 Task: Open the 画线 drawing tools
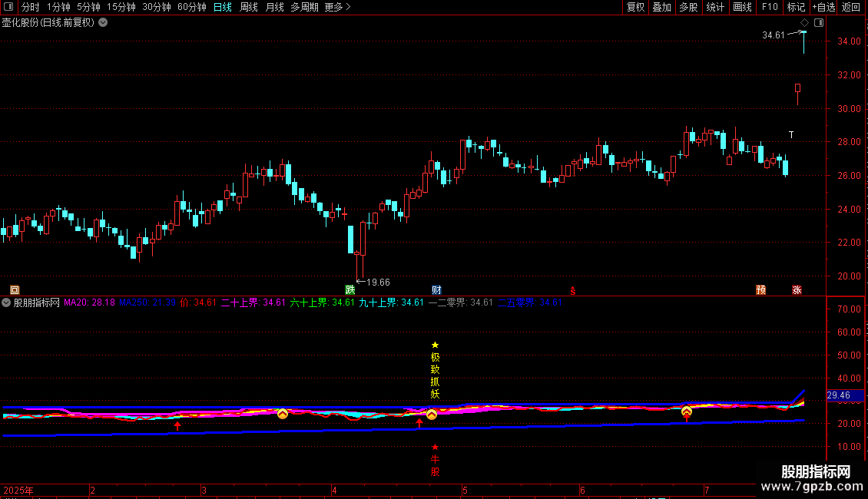742,7
